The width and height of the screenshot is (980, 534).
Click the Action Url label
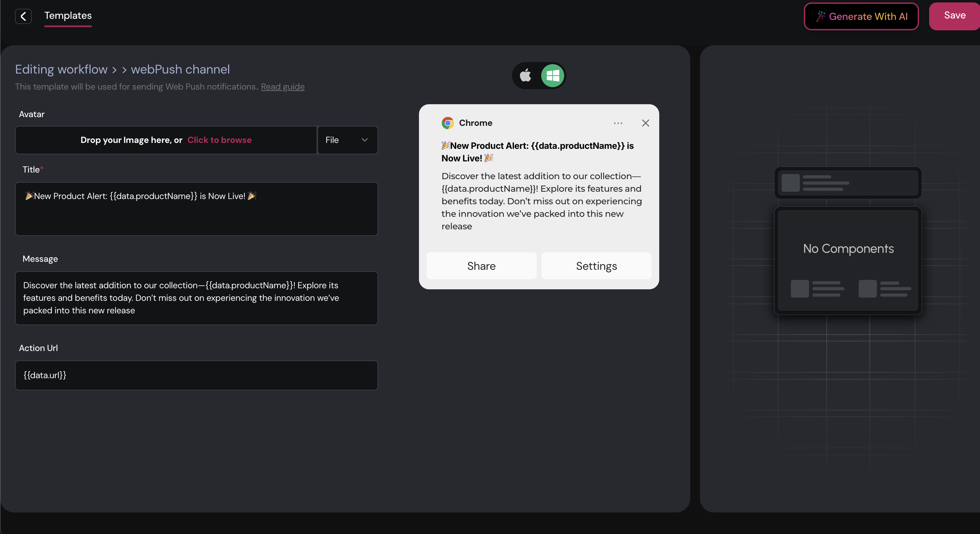tap(38, 348)
